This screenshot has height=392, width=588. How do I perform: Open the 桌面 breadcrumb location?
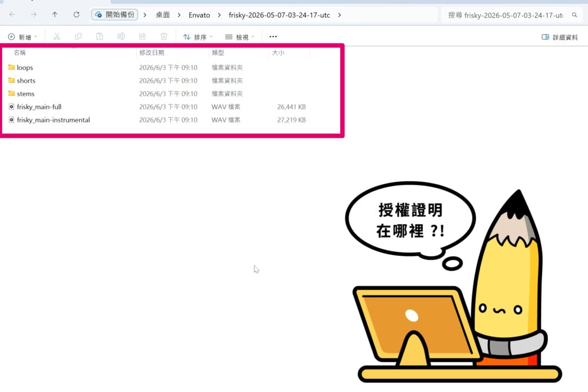coord(163,15)
